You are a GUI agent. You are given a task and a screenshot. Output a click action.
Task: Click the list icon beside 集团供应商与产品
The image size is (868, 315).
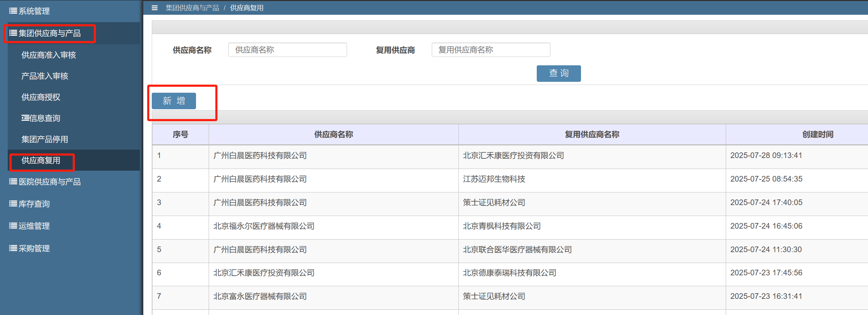[x=13, y=33]
